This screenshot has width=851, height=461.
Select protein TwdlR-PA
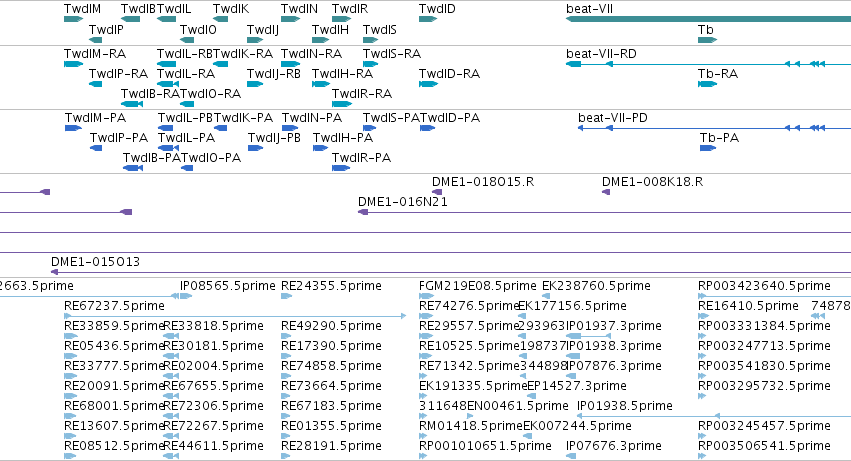tap(361, 158)
